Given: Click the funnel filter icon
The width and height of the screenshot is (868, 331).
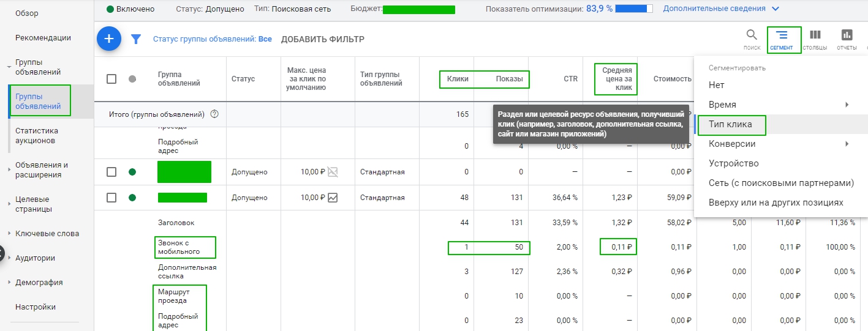Looking at the screenshot, I should click(136, 40).
